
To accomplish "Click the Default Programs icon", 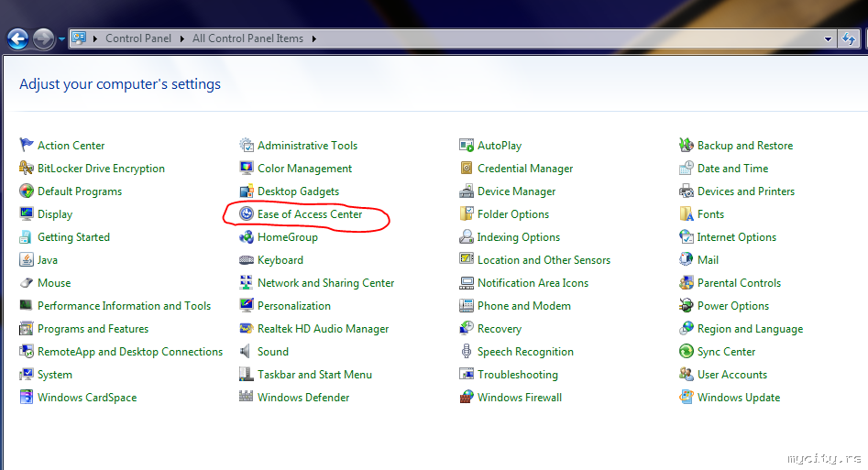I will (x=26, y=191).
